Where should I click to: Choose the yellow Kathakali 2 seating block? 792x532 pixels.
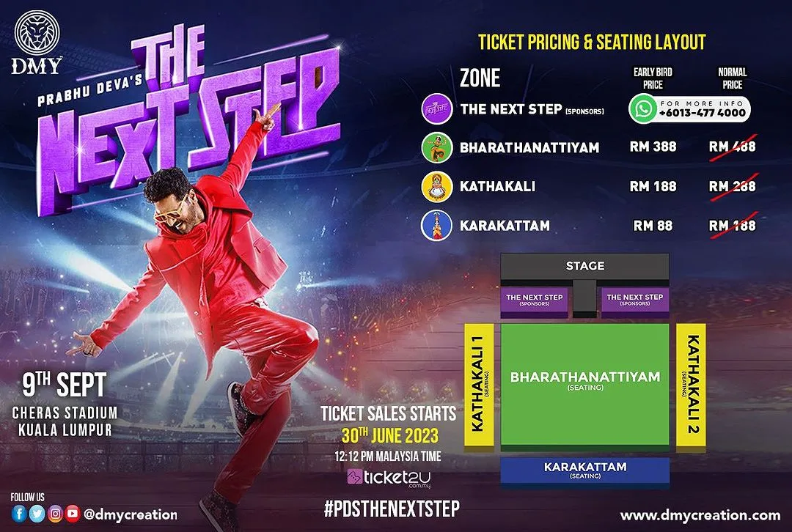[691, 384]
